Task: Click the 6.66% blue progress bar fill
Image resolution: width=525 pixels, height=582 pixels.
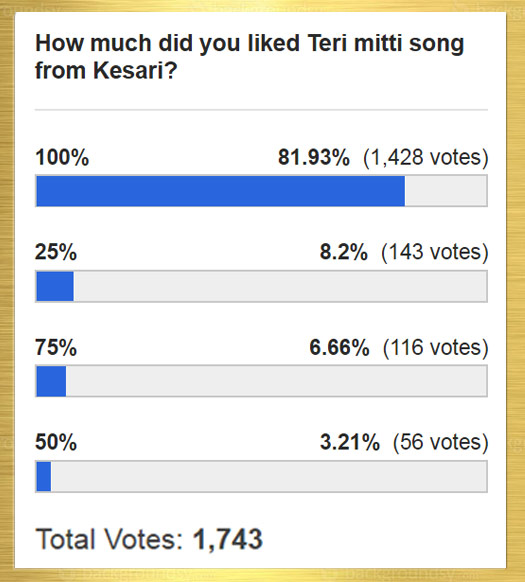Action: [x=51, y=381]
